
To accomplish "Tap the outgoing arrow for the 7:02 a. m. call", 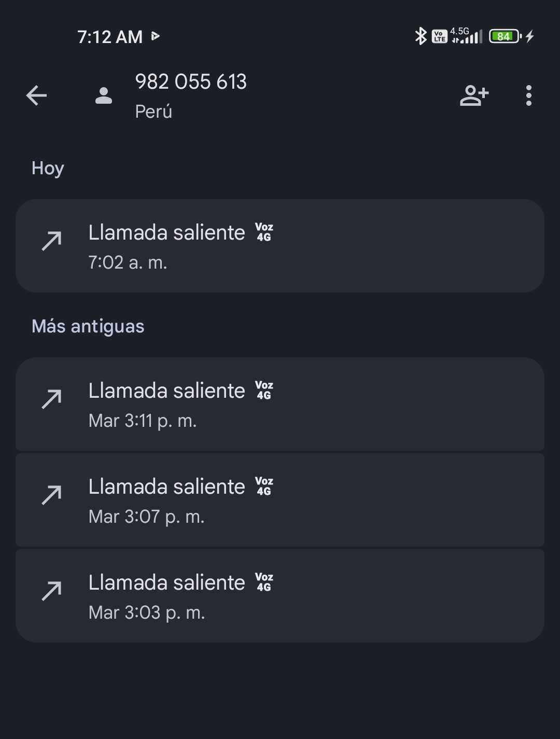I will point(52,241).
